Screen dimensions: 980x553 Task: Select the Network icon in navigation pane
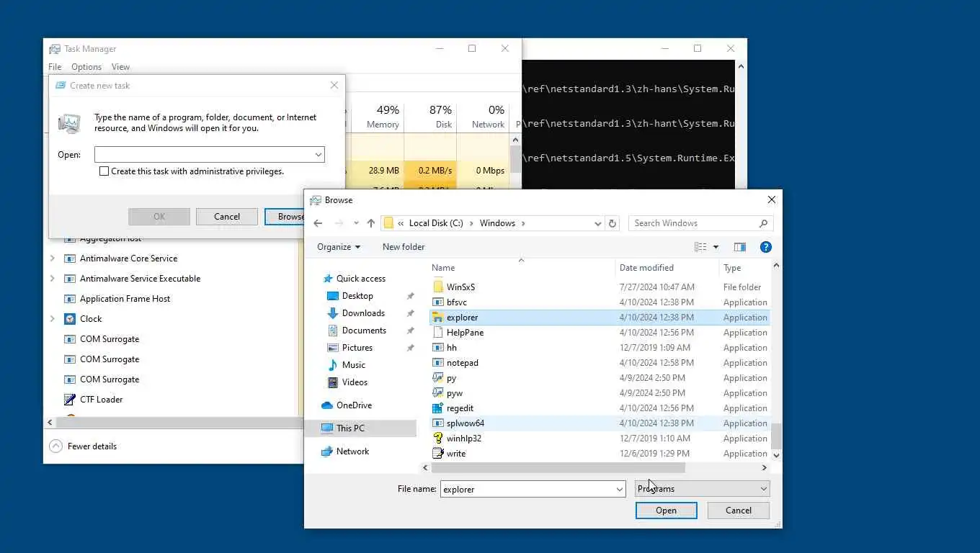point(327,451)
